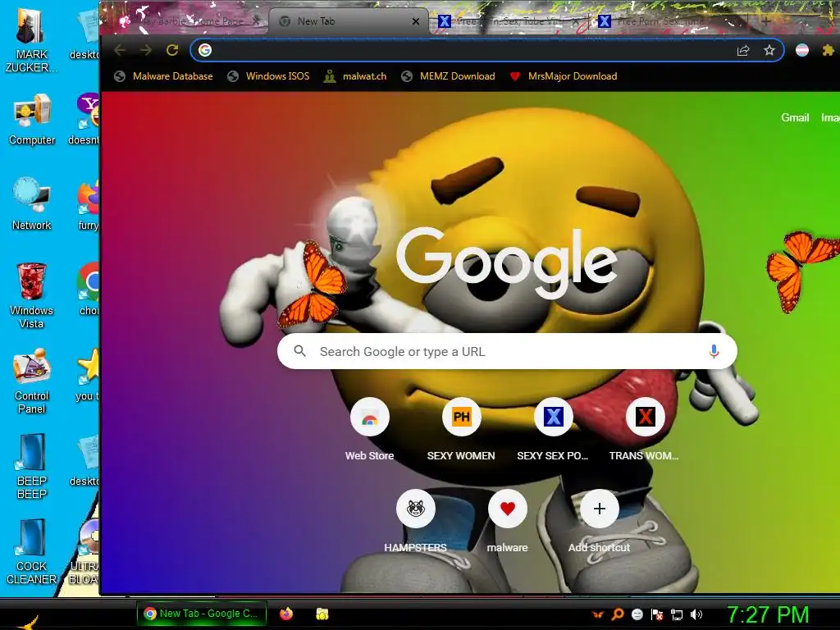The width and height of the screenshot is (840, 630).
Task: Open the yellow folder taskbar icon
Action: pos(322,614)
